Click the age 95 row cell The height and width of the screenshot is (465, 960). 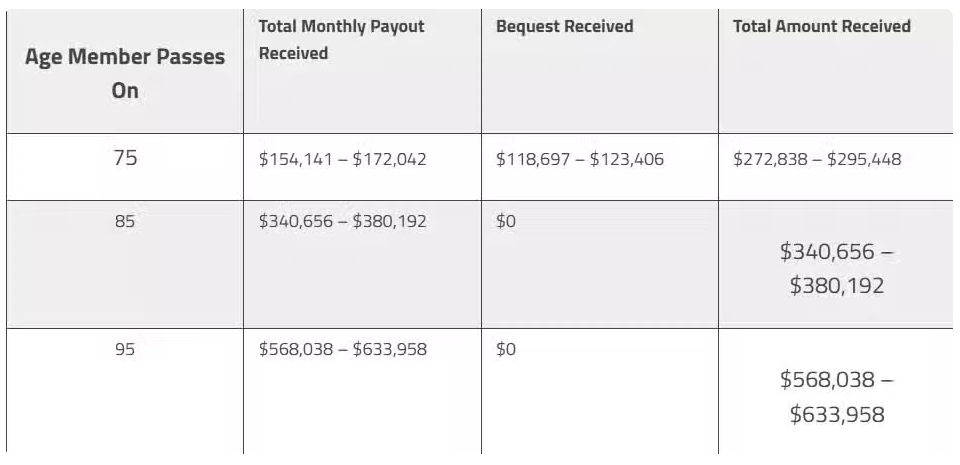(x=125, y=350)
